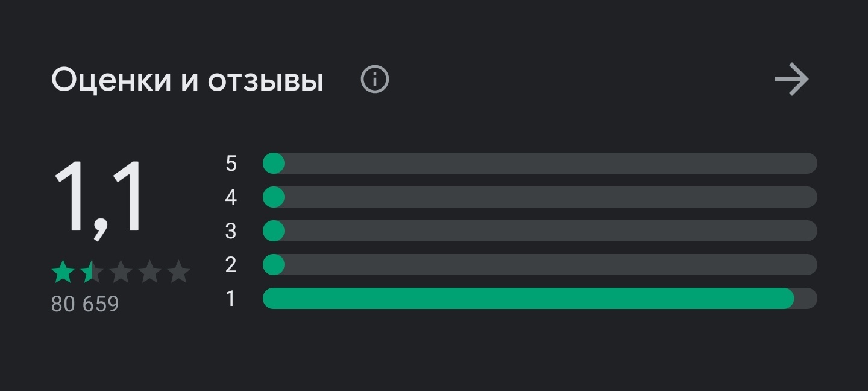Click the fourth gray star
The width and height of the screenshot is (868, 391).
click(x=149, y=272)
